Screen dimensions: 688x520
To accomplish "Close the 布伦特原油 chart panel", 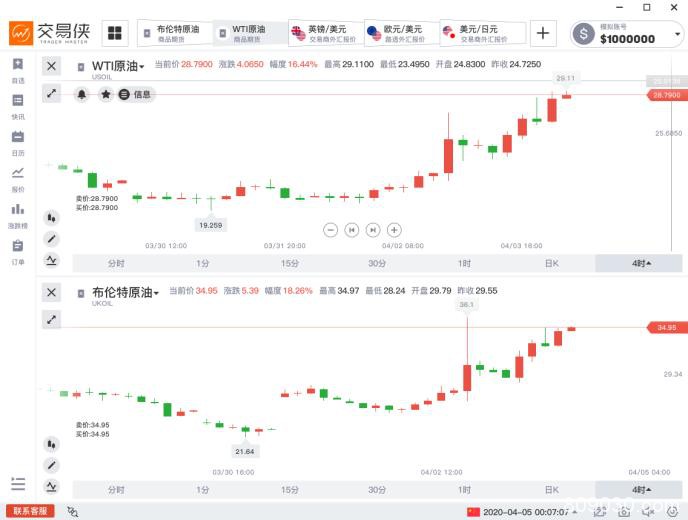I will (x=52, y=292).
